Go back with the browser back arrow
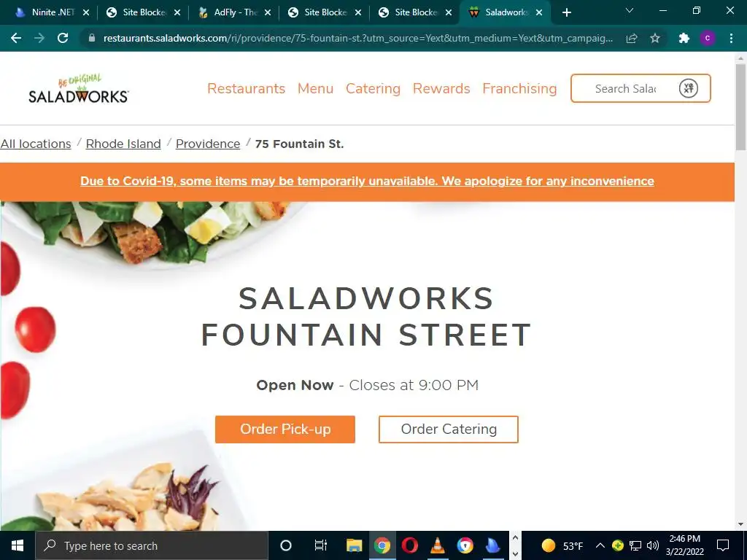The height and width of the screenshot is (560, 747). (x=16, y=38)
